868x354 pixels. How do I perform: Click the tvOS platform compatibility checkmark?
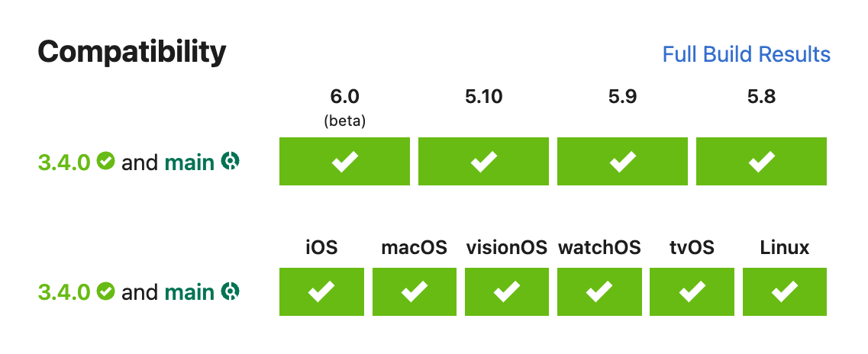(x=692, y=291)
